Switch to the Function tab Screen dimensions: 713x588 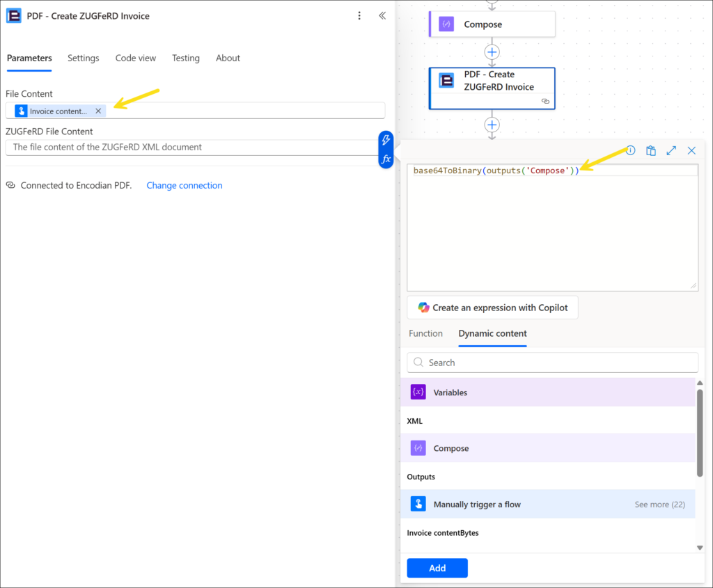coord(425,333)
